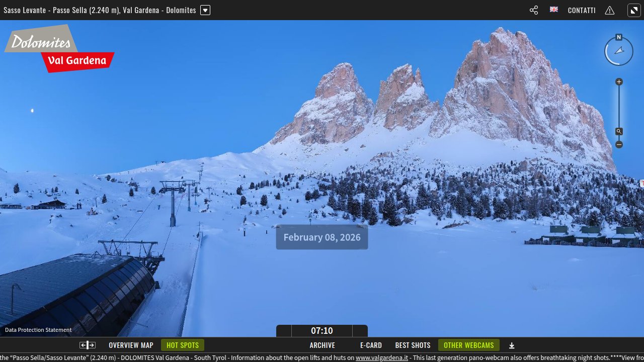Click the warning triangle icon
The height and width of the screenshot is (362, 644).
pyautogui.click(x=609, y=10)
